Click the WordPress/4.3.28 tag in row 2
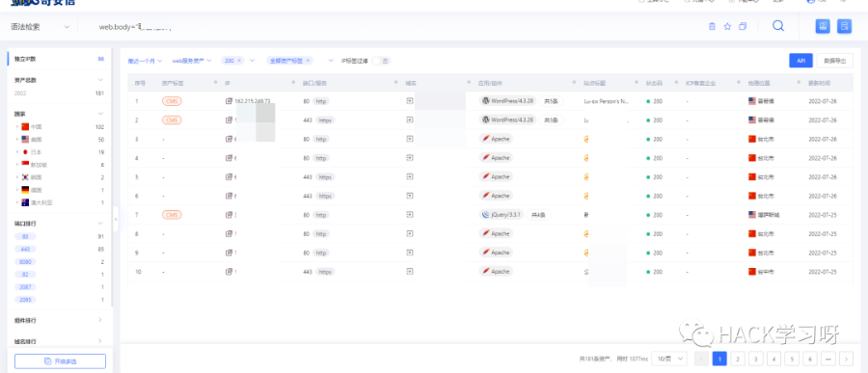This screenshot has width=868, height=373. tap(507, 120)
